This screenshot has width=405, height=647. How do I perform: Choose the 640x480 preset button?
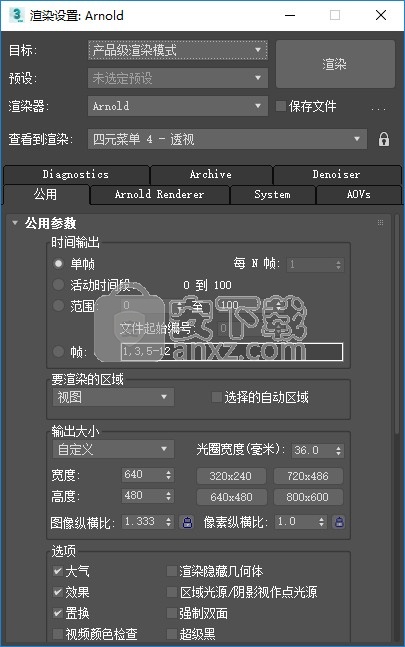point(231,497)
